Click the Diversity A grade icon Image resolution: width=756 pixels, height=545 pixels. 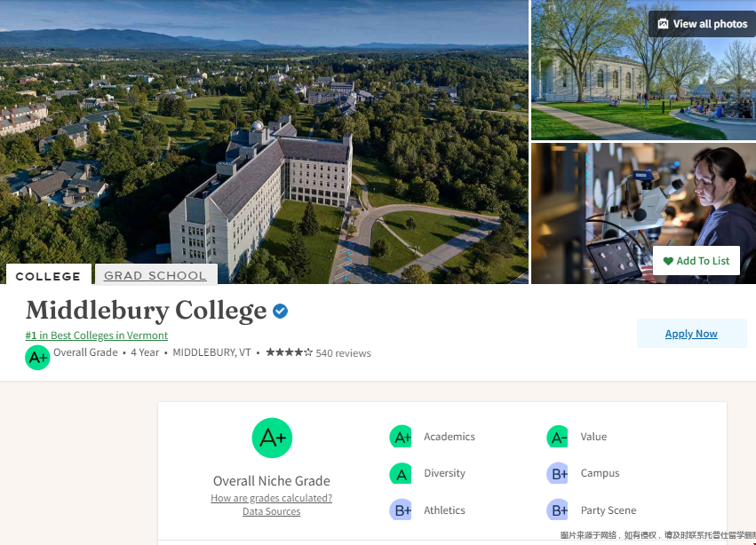(401, 474)
